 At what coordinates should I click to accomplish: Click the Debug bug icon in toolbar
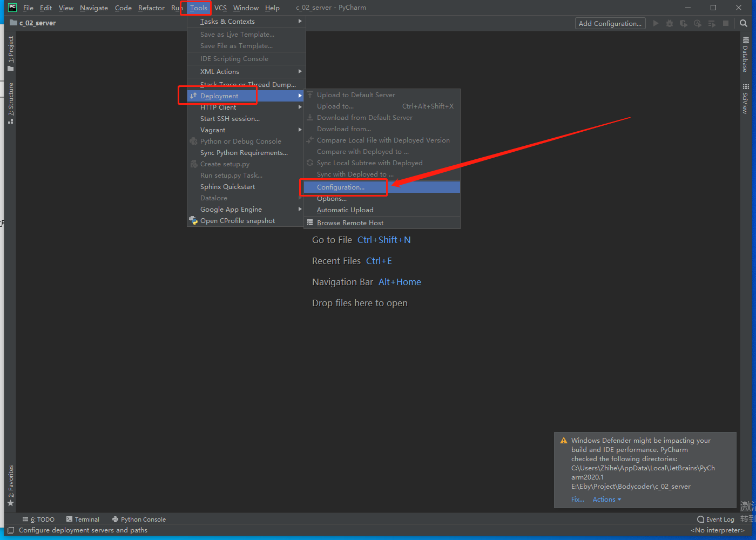tap(669, 23)
